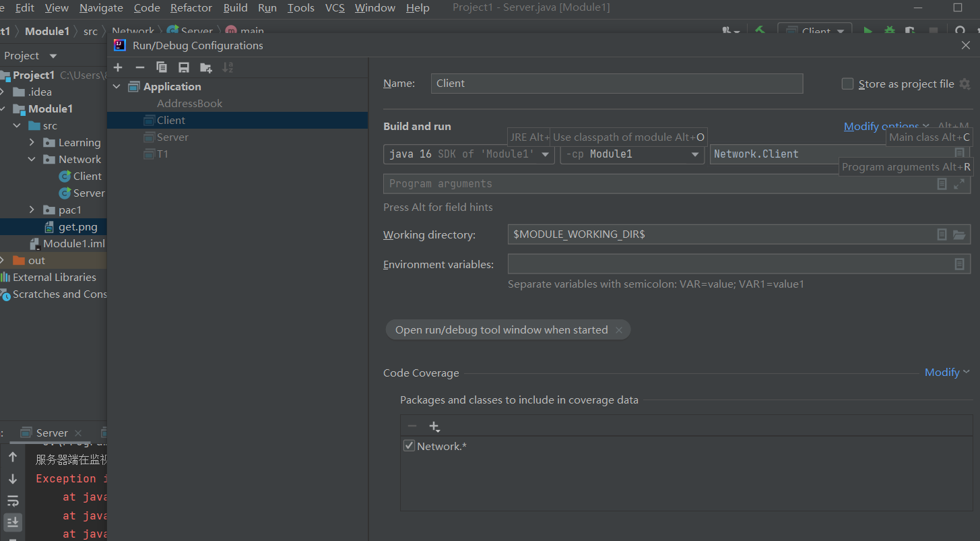
Task: Browse for a working directory
Action: (959, 234)
